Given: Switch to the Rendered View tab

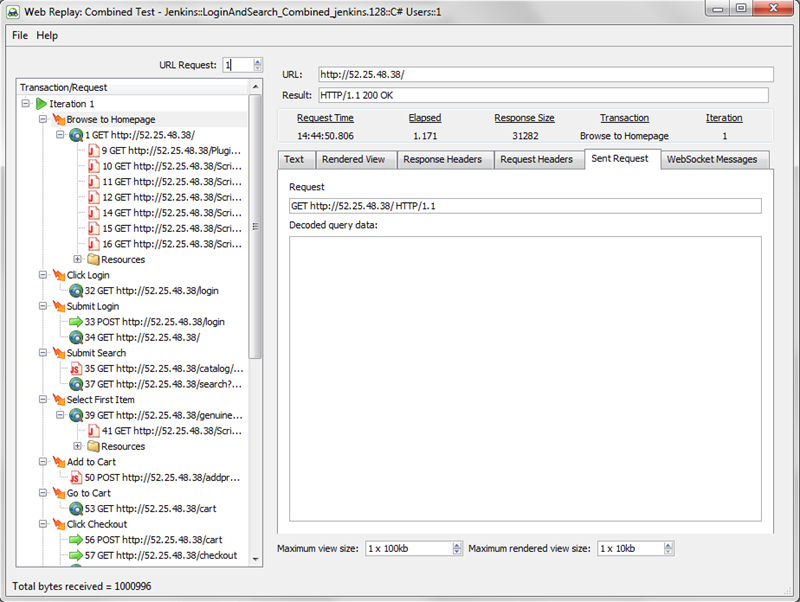Looking at the screenshot, I should pyautogui.click(x=353, y=159).
